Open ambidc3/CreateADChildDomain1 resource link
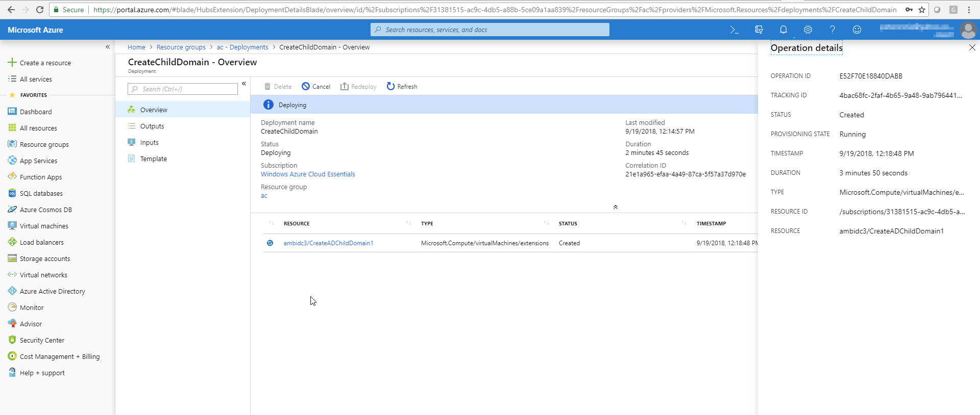The image size is (980, 415). point(328,243)
